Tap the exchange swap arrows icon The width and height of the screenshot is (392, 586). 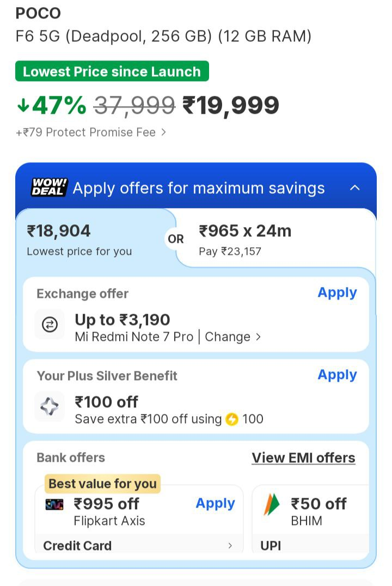50,325
